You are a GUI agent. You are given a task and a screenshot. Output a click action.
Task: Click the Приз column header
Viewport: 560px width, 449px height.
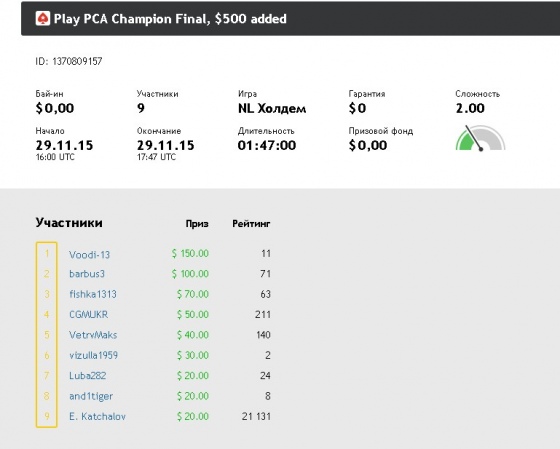tap(197, 224)
